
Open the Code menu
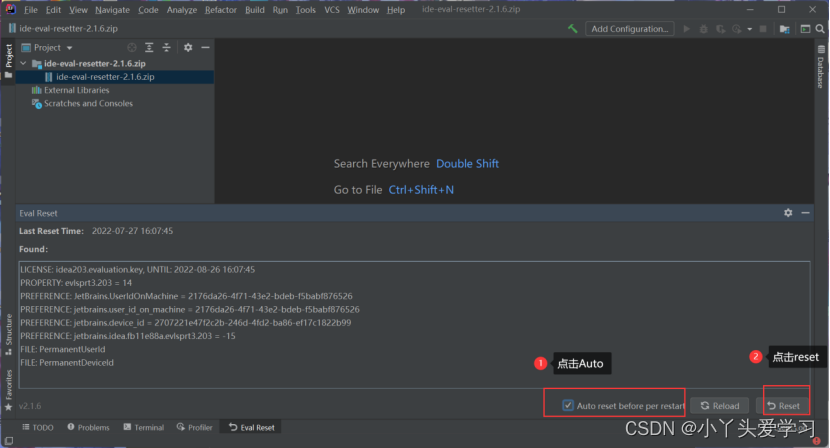tap(148, 10)
